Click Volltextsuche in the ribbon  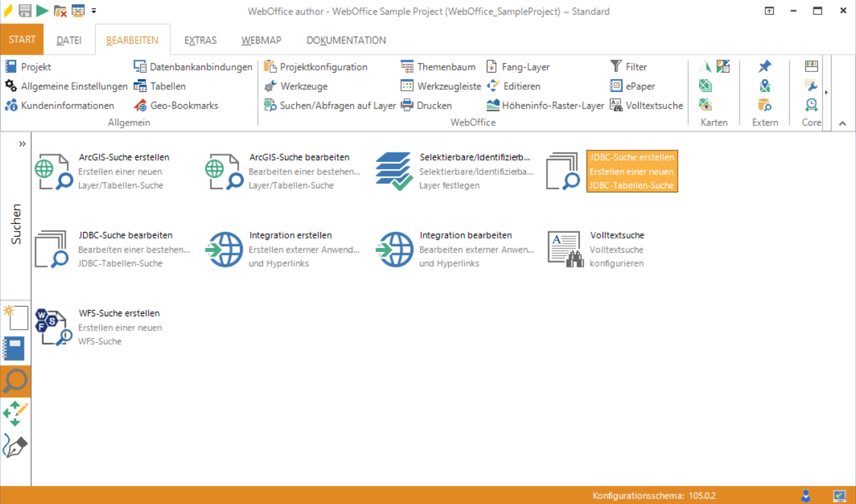click(646, 105)
